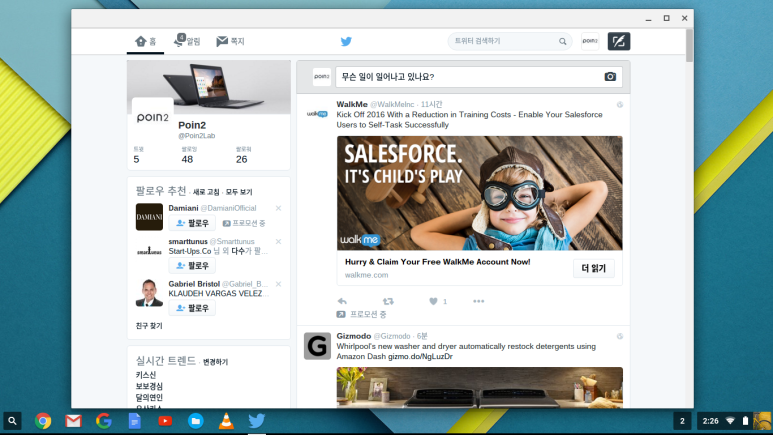Open Google Docs from the shelf
Image resolution: width=773 pixels, height=435 pixels.
tap(135, 421)
